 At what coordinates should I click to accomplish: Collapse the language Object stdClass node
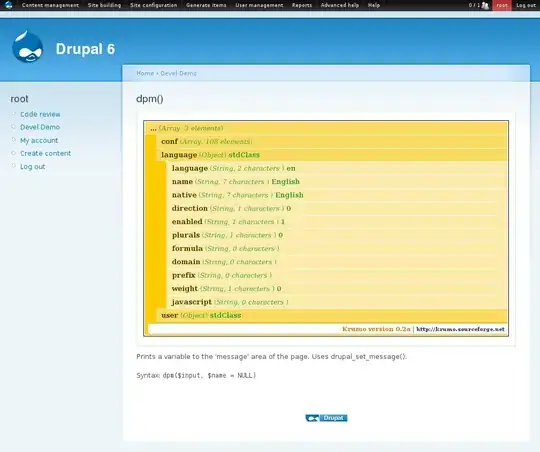click(x=331, y=155)
